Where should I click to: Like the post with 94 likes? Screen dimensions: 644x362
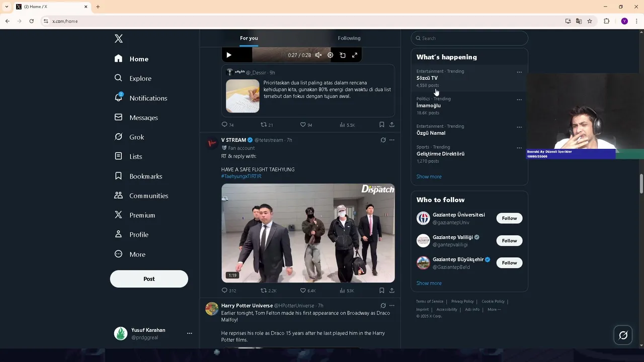pyautogui.click(x=306, y=125)
